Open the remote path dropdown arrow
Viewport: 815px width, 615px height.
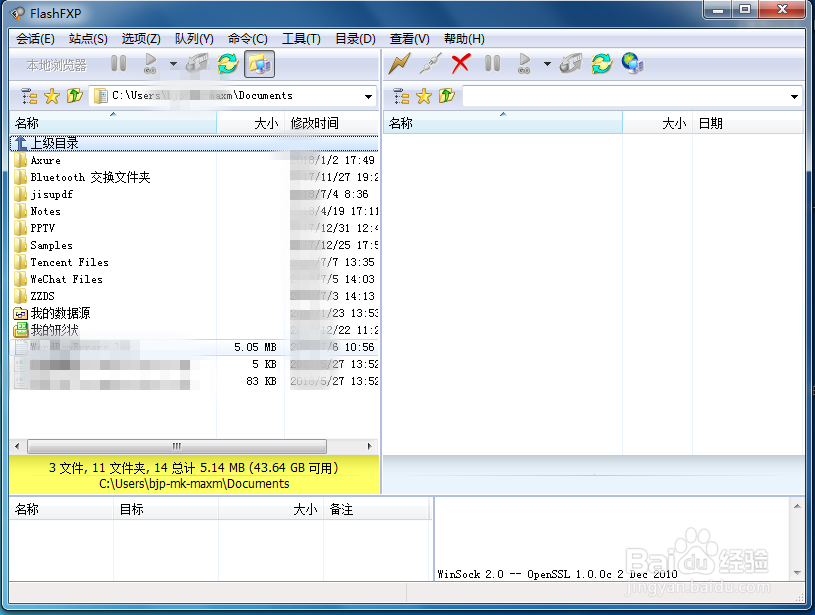795,96
